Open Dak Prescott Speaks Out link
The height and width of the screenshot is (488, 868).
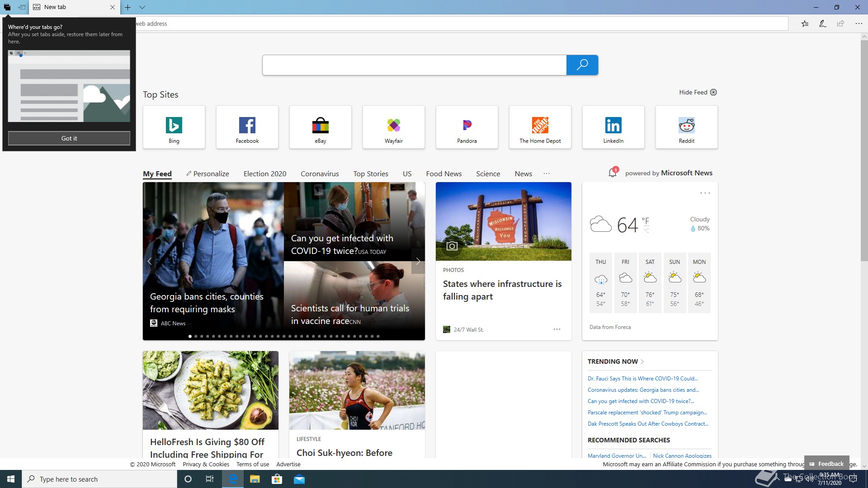click(648, 424)
